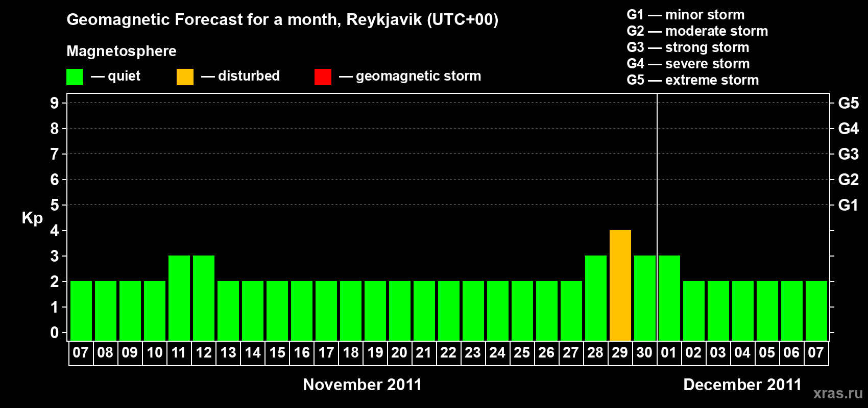Click the 'disturbed' legend text
The image size is (868, 408).
pos(249,76)
